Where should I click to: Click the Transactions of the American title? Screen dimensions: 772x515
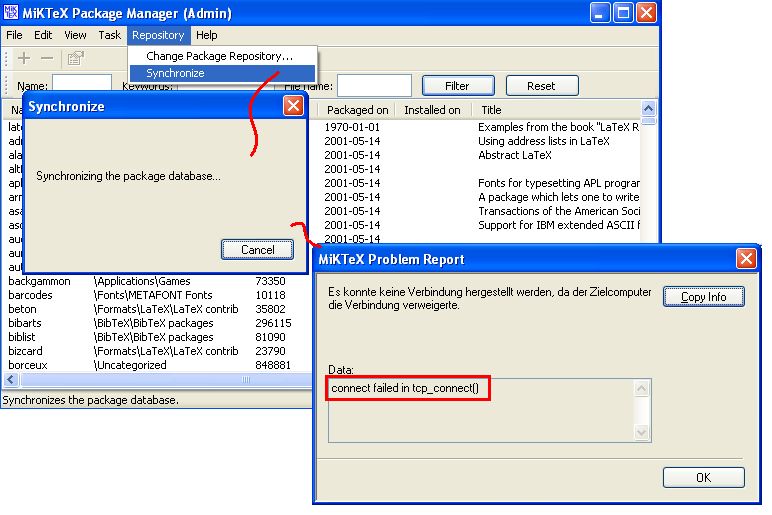pos(559,211)
